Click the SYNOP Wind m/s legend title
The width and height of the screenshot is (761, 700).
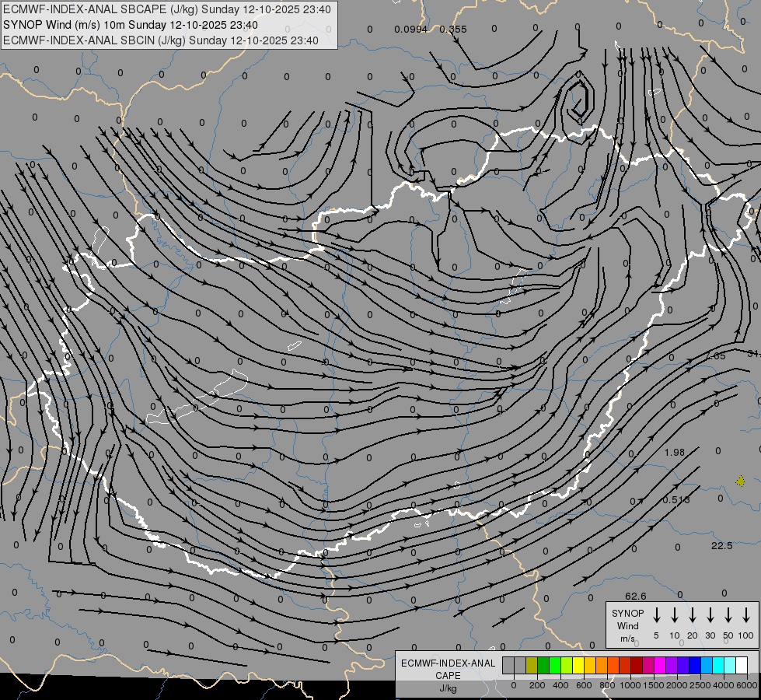click(x=627, y=625)
